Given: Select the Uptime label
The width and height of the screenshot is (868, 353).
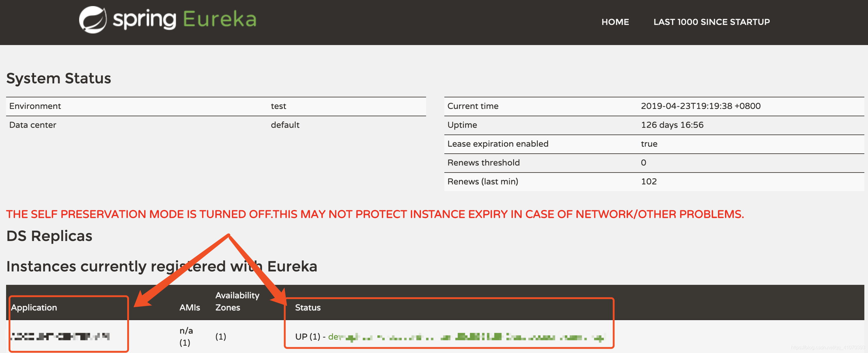Looking at the screenshot, I should (x=462, y=125).
